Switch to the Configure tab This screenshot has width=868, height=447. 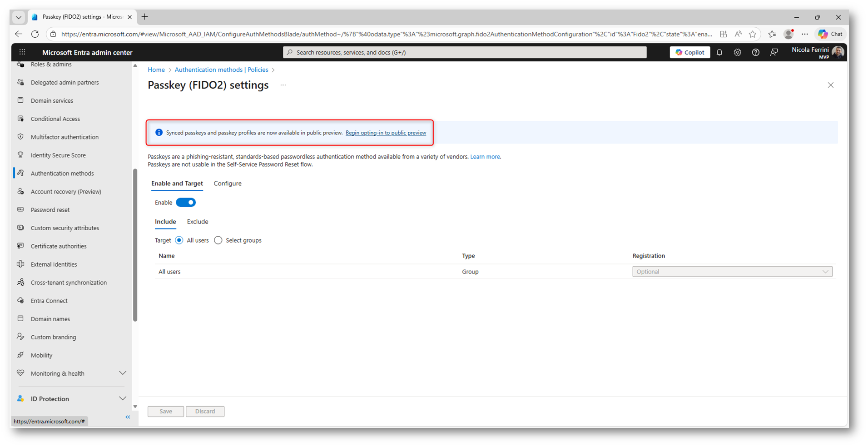click(x=228, y=184)
